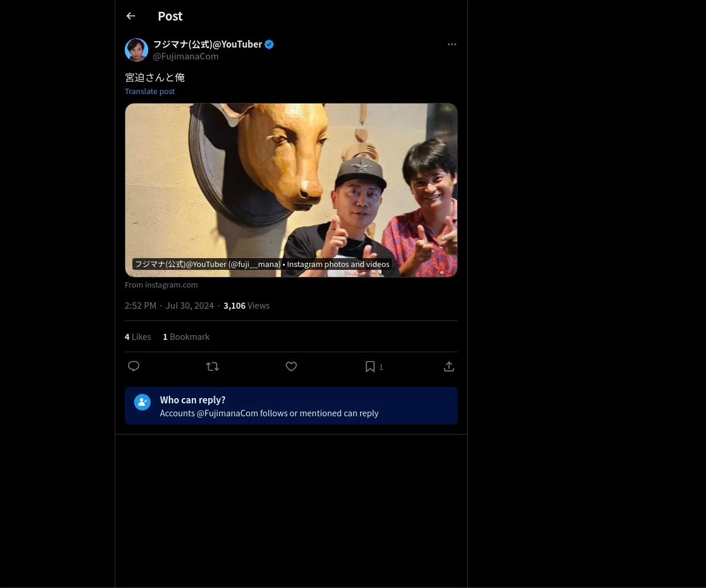This screenshot has height=588, width=706.
Task: Open the three-dot more options menu
Action: point(452,44)
